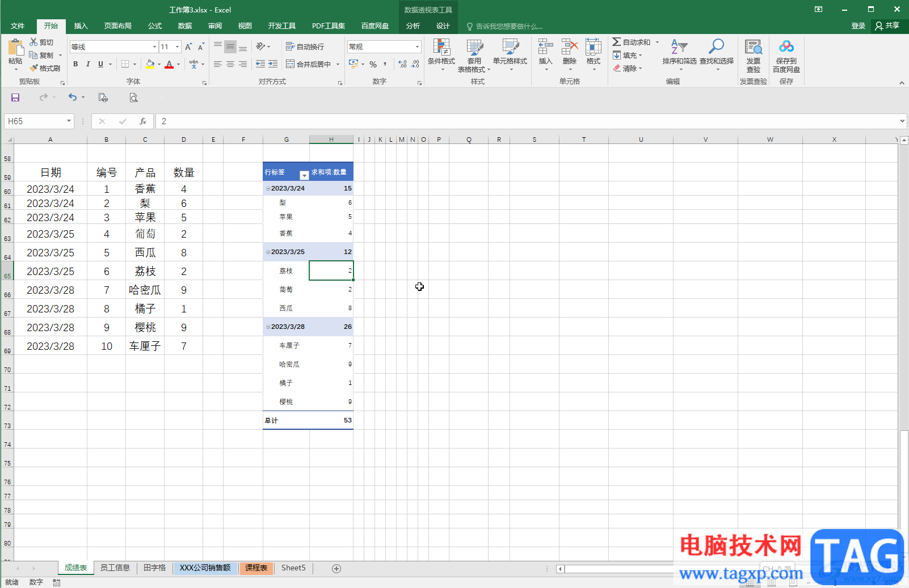
Task: Click AutoSum (自动求和)
Action: pos(632,42)
